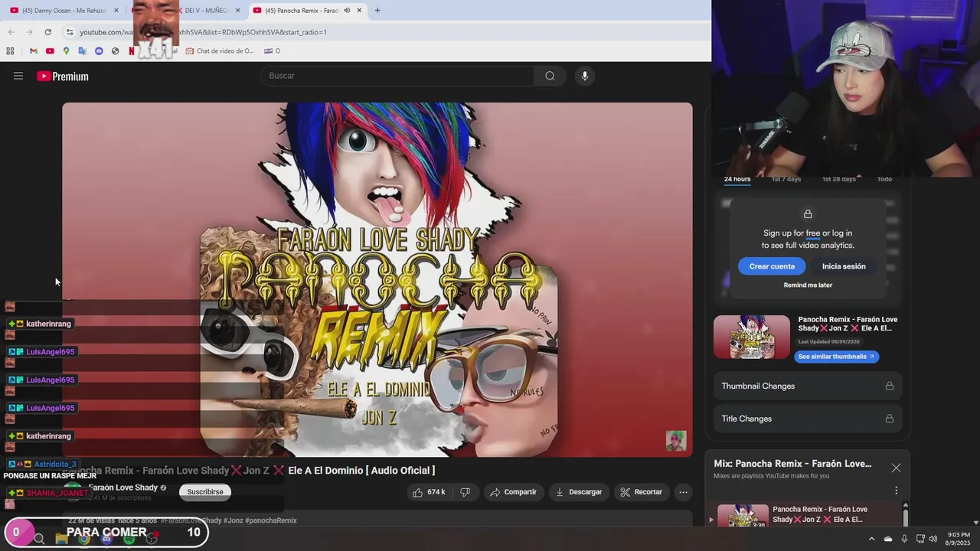Open Chat de video bookmark
The height and width of the screenshot is (551, 980).
tap(220, 51)
